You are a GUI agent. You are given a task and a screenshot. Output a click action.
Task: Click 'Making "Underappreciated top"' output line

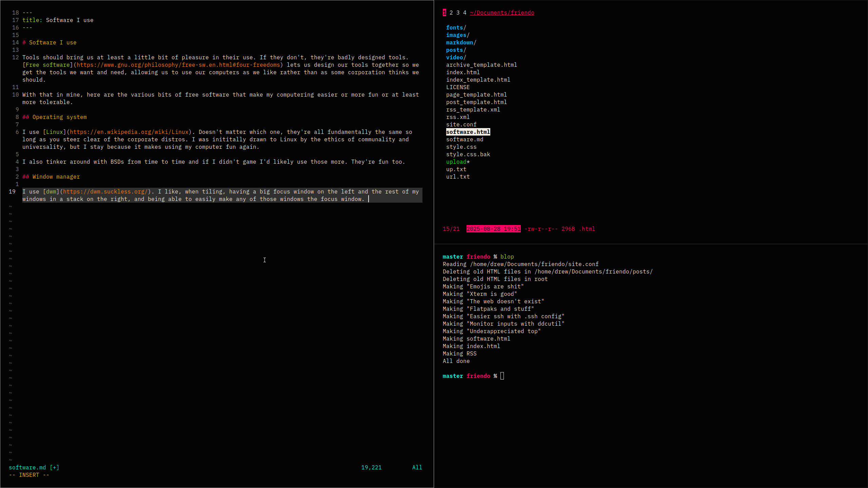click(492, 331)
